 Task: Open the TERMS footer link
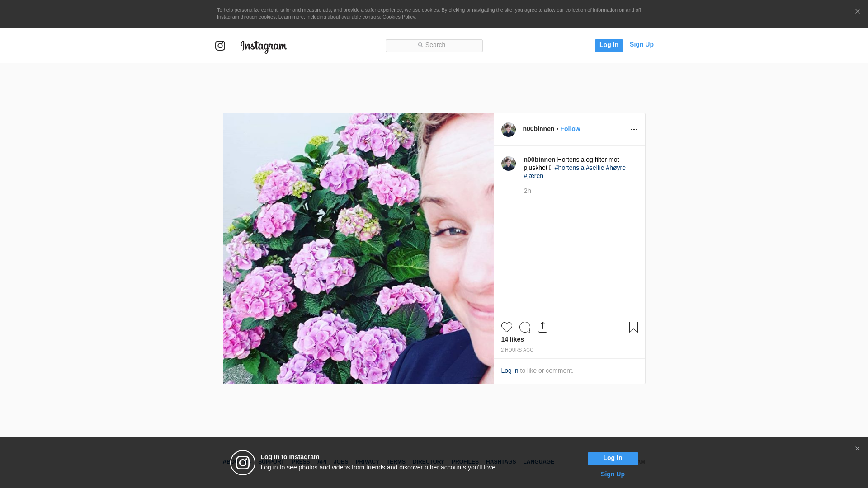click(x=396, y=462)
